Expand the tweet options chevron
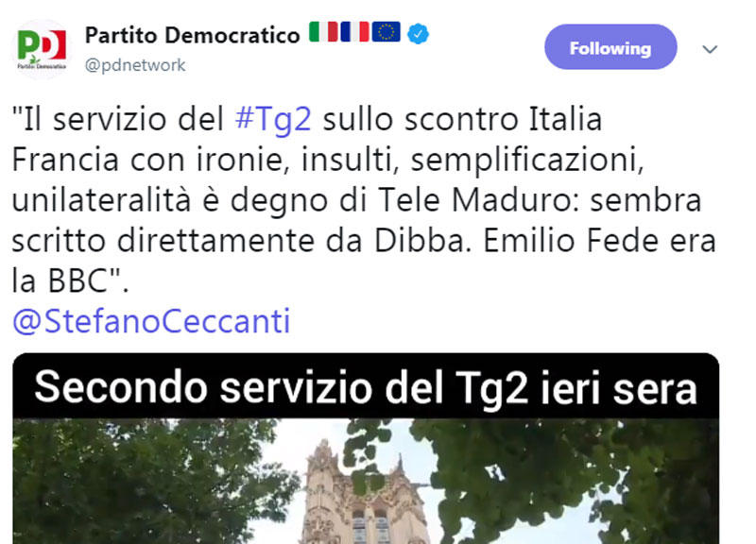Viewport: 756px width, 544px height. point(710,49)
